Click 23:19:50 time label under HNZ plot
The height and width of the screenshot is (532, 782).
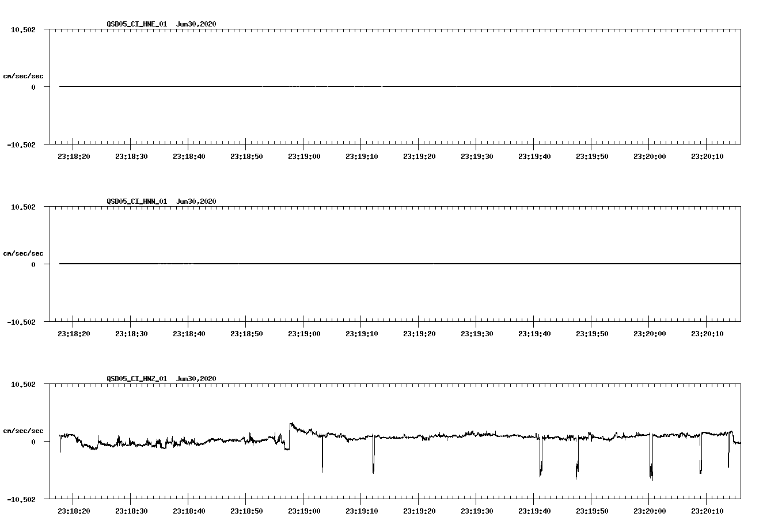coord(592,511)
